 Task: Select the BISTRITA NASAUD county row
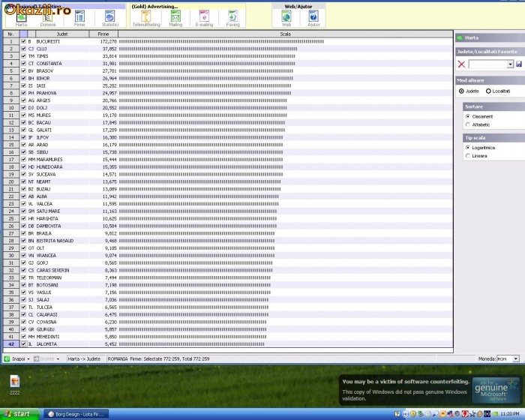click(x=236, y=241)
